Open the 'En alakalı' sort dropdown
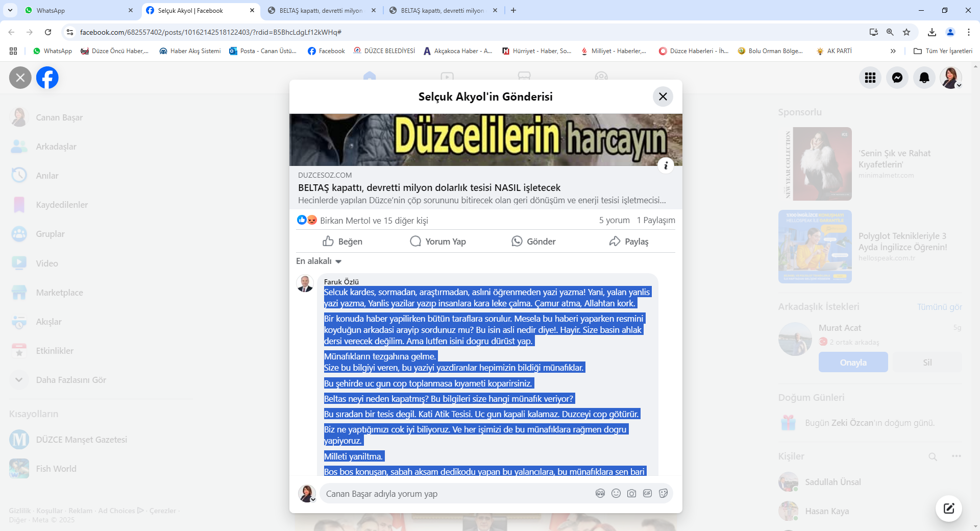This screenshot has width=980, height=531. [x=318, y=261]
